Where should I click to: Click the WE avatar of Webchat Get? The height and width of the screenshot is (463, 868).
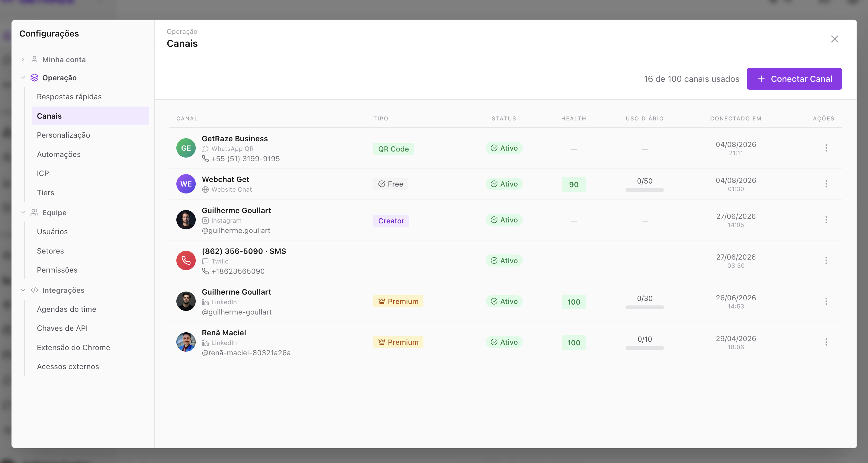186,184
